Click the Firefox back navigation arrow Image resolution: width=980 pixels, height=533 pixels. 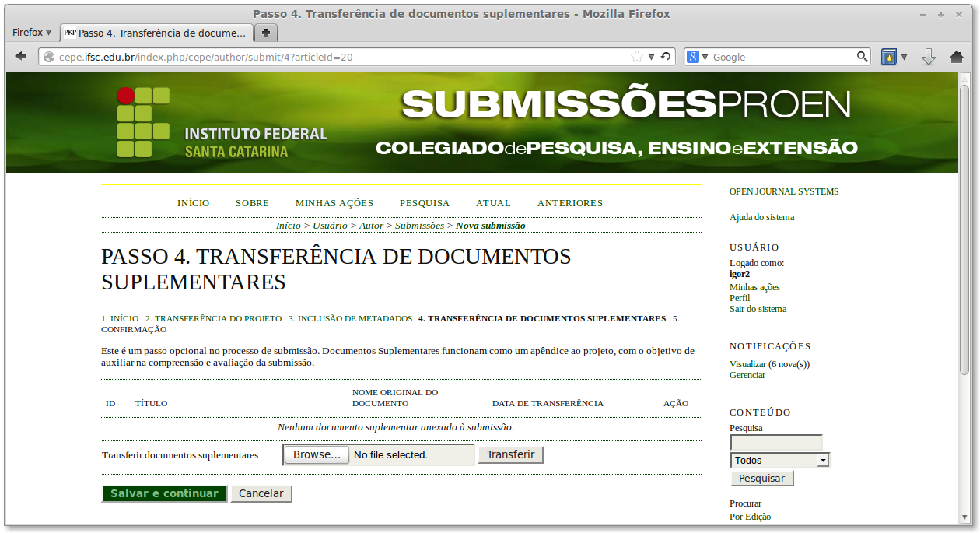coord(20,55)
